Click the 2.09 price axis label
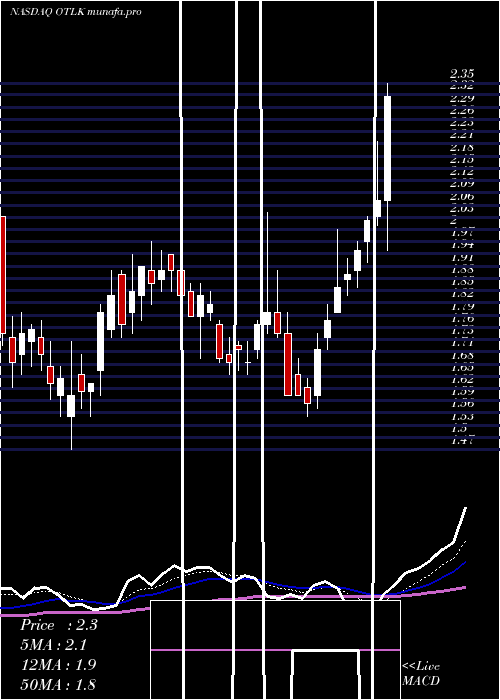Image resolution: width=500 pixels, height=700 pixels. [462, 183]
